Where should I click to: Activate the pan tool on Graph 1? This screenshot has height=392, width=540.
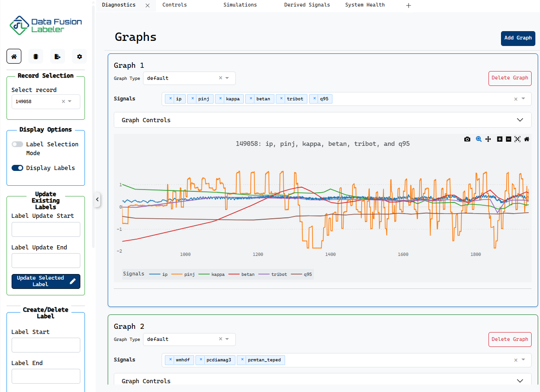pyautogui.click(x=488, y=139)
